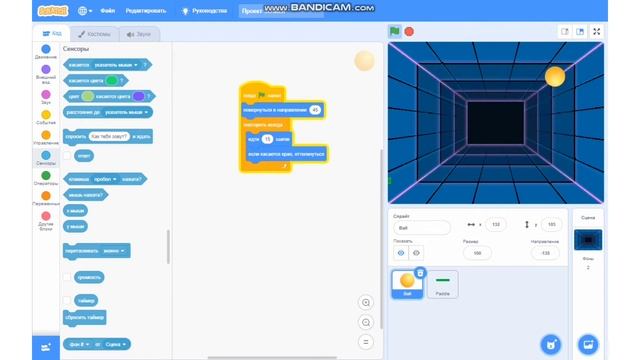640x360 pixels.
Task: Select the События block category
Action: click(x=46, y=118)
